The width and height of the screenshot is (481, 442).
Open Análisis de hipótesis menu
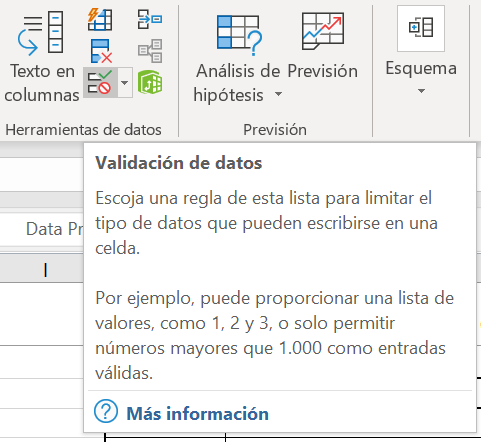(x=238, y=58)
